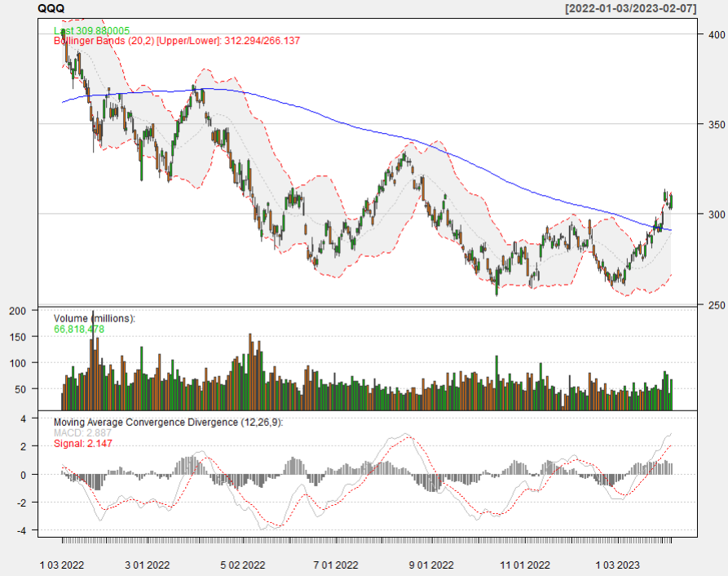Click the 100 volume axis label
728x576 pixels.
pos(18,363)
